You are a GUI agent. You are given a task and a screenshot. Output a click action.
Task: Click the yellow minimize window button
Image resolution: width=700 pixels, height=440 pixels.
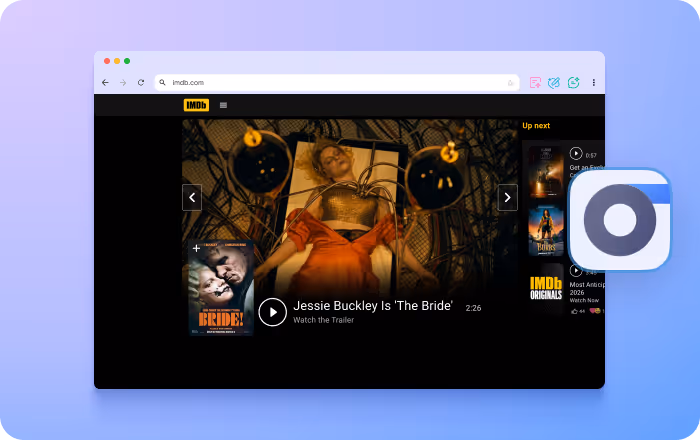point(117,61)
